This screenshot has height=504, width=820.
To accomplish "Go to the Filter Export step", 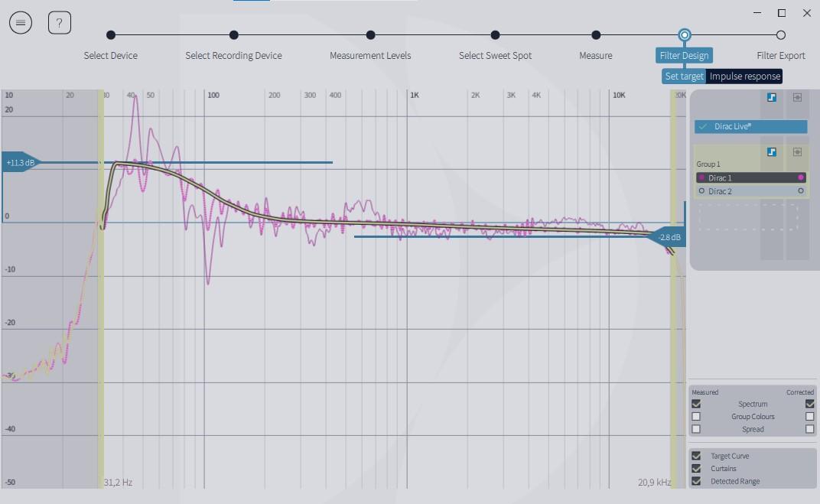I will click(780, 35).
